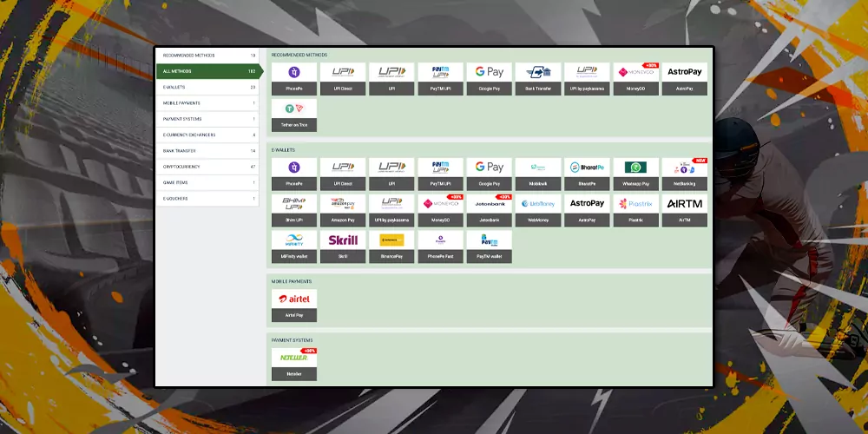Image resolution: width=868 pixels, height=434 pixels.
Task: Select the Amazon Pay payment card
Action: pyautogui.click(x=343, y=210)
